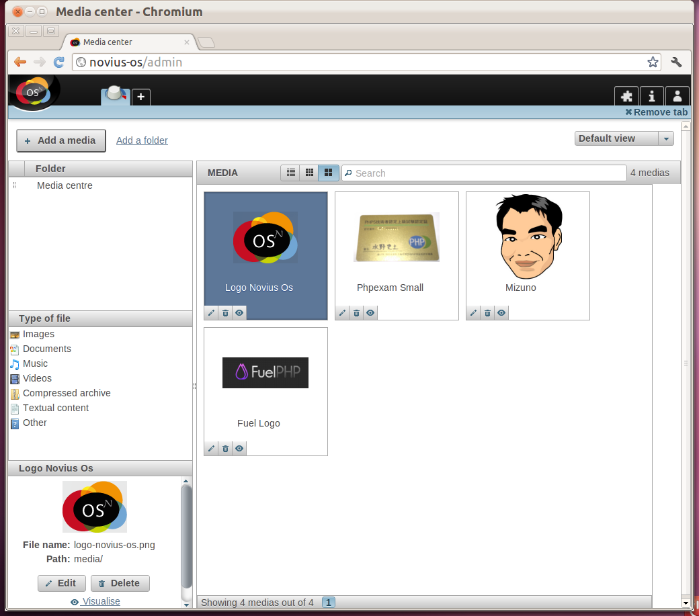The height and width of the screenshot is (616, 699).
Task: Click the Folder panel header
Action: (100, 169)
